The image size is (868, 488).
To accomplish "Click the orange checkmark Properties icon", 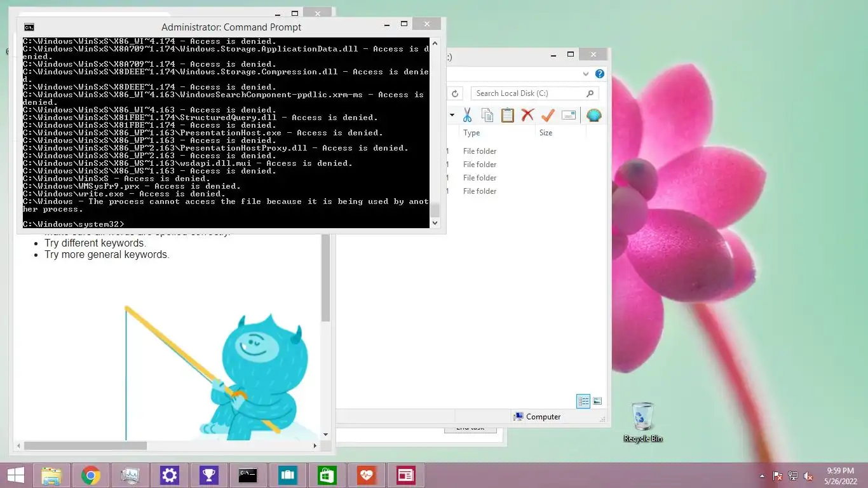I will click(x=548, y=115).
